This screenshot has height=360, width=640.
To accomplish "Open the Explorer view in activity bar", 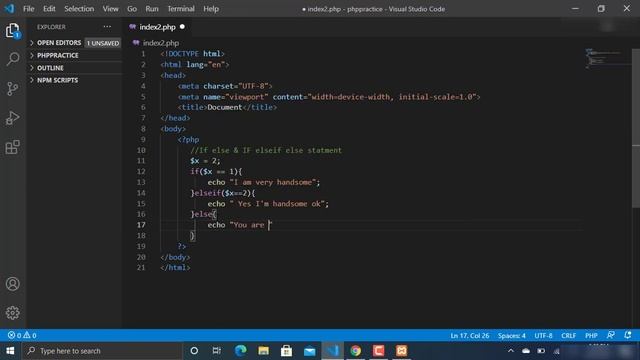I will pyautogui.click(x=13, y=31).
